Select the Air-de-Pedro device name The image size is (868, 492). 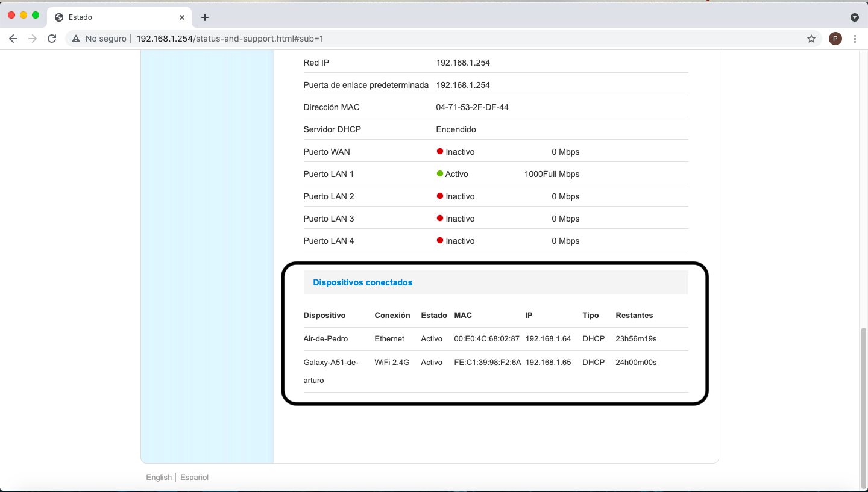[325, 338]
